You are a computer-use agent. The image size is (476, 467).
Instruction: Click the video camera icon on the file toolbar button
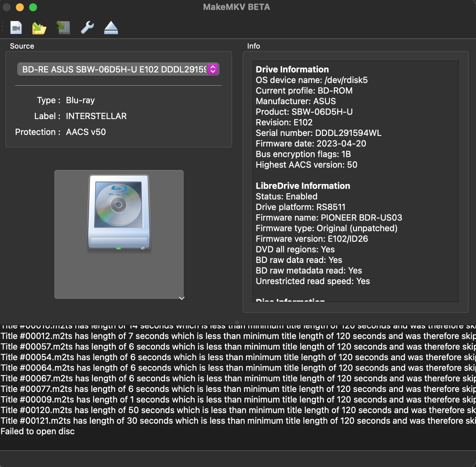click(x=16, y=27)
